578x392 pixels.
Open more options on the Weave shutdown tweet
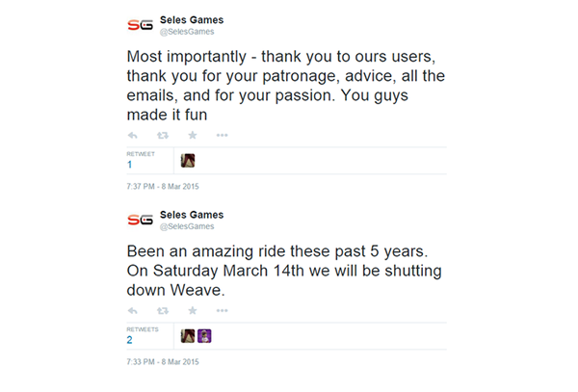tap(222, 310)
